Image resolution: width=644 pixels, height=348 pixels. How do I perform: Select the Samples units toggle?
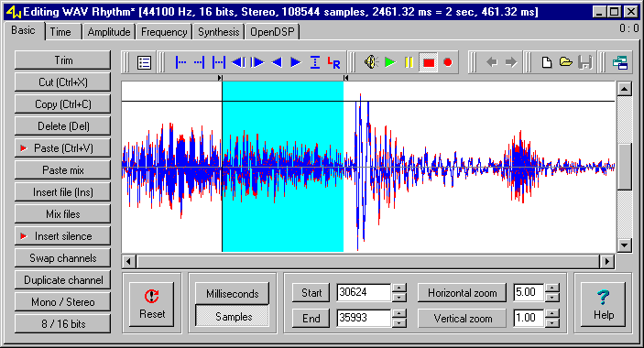pyautogui.click(x=232, y=316)
